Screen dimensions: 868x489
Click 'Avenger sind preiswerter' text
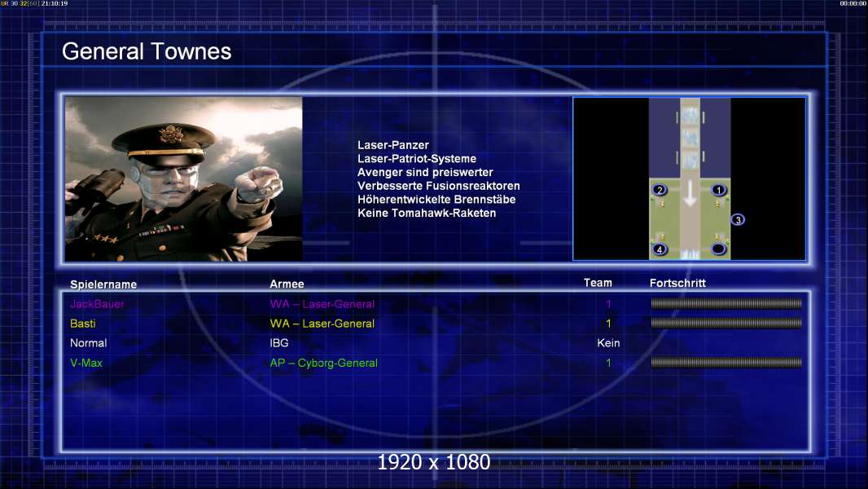pos(425,172)
